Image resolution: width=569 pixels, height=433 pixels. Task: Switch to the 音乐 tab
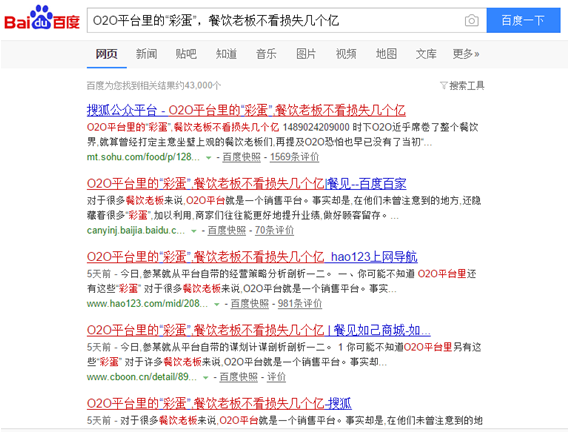click(x=266, y=54)
